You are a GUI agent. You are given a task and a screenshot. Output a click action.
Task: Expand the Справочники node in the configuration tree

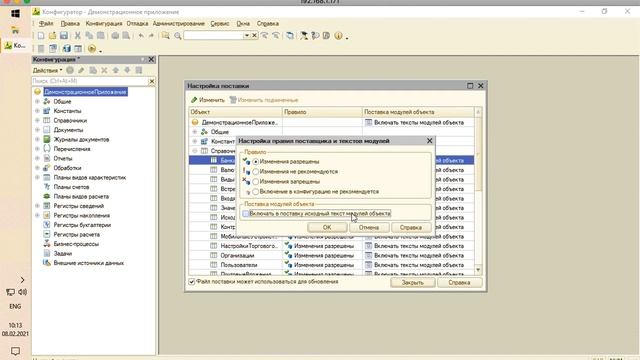pos(37,120)
